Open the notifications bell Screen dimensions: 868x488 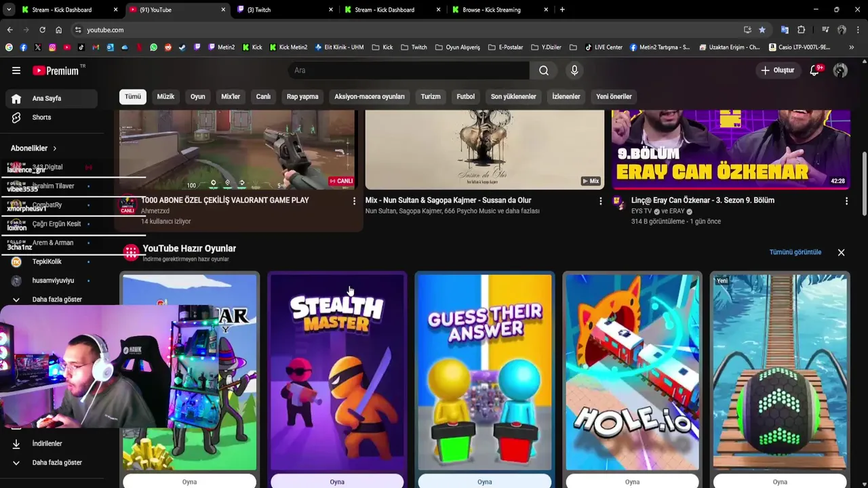tap(815, 70)
